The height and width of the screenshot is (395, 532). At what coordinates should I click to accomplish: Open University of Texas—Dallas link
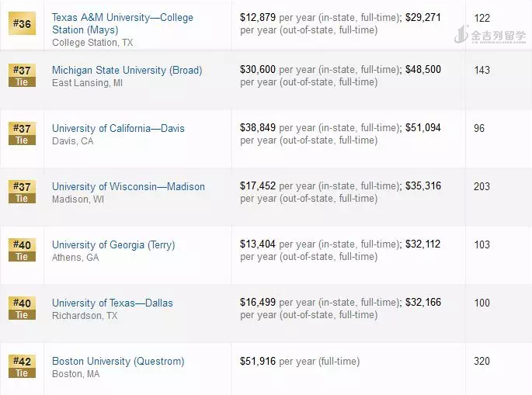click(x=112, y=303)
